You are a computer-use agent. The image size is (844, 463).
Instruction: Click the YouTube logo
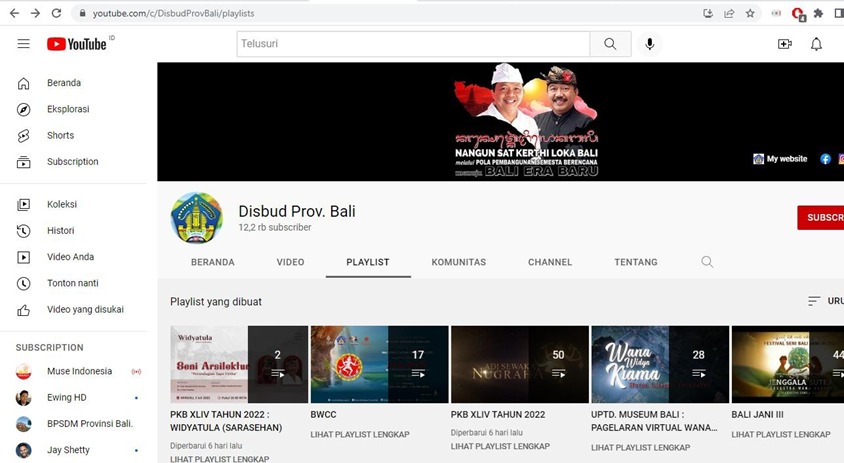click(x=77, y=44)
